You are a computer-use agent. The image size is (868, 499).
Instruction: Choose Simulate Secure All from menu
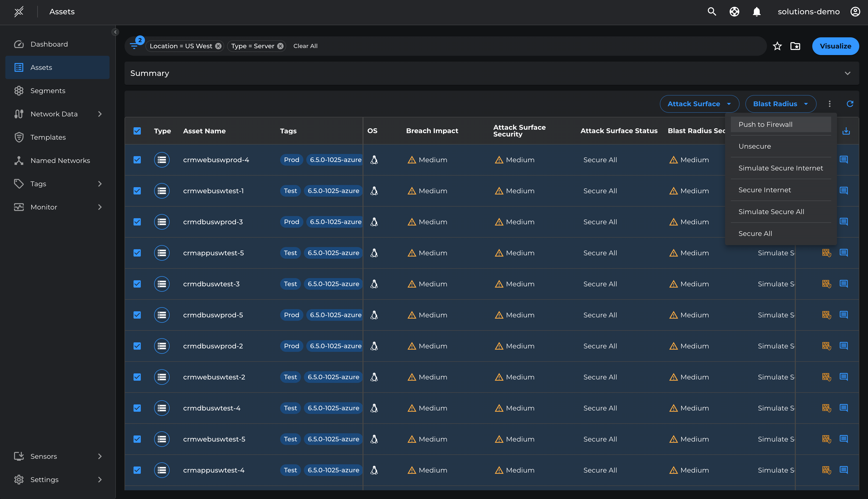tap(771, 212)
